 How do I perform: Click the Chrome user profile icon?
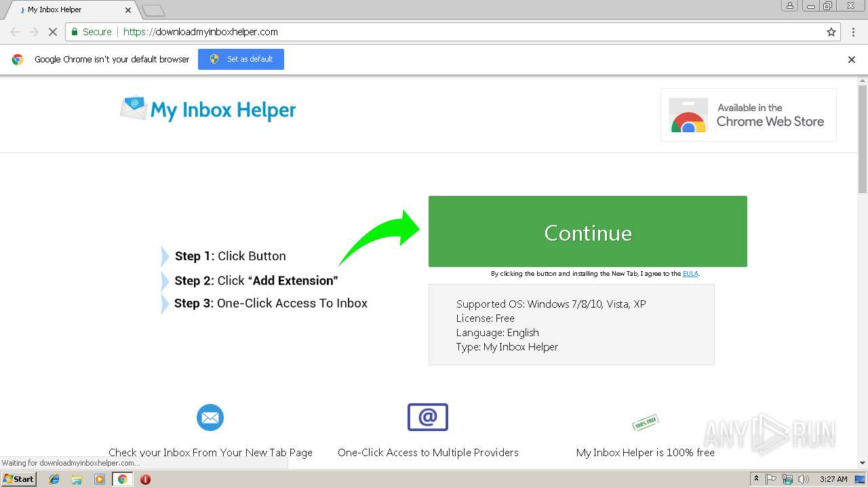pos(789,5)
